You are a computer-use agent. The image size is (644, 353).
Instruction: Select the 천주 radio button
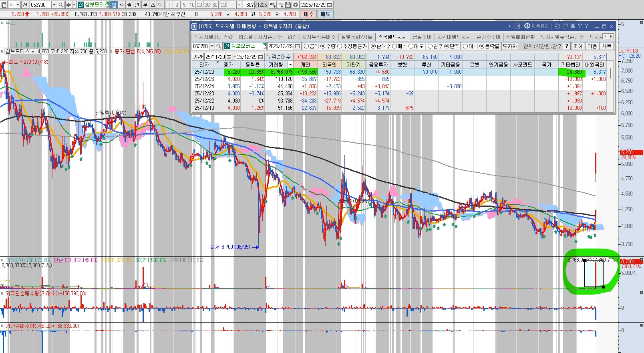[x=430, y=46]
